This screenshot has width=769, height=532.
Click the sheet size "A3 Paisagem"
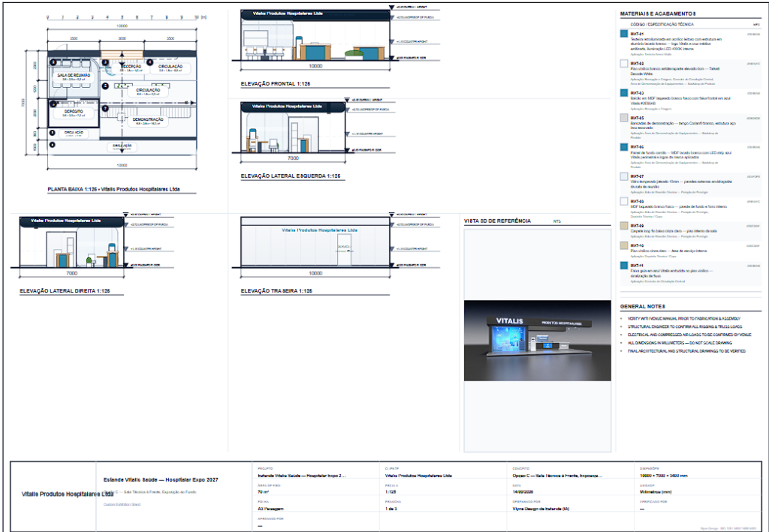[x=270, y=509]
